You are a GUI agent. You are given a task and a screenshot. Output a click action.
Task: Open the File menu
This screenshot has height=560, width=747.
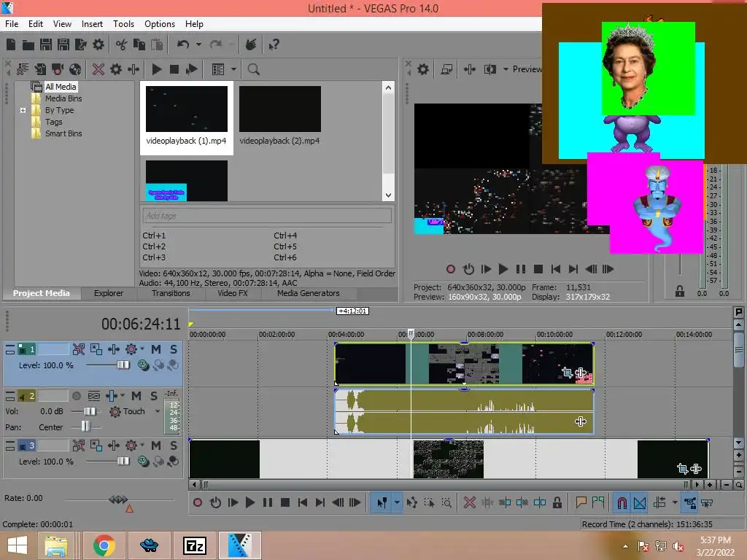12,24
